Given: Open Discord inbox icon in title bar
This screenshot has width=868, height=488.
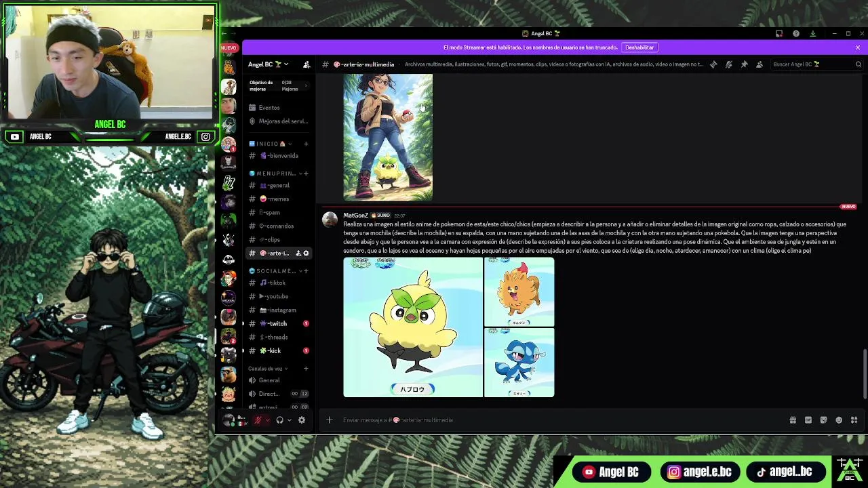Looking at the screenshot, I should (x=779, y=33).
